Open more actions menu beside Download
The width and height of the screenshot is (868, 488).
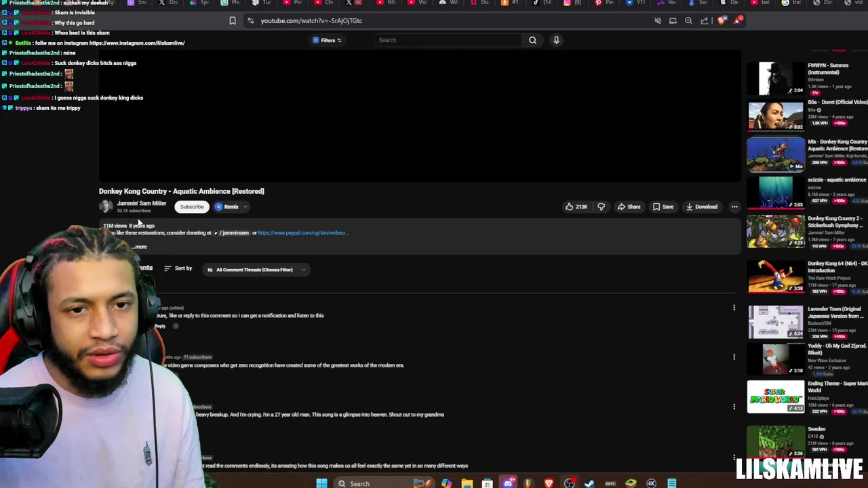pos(734,207)
